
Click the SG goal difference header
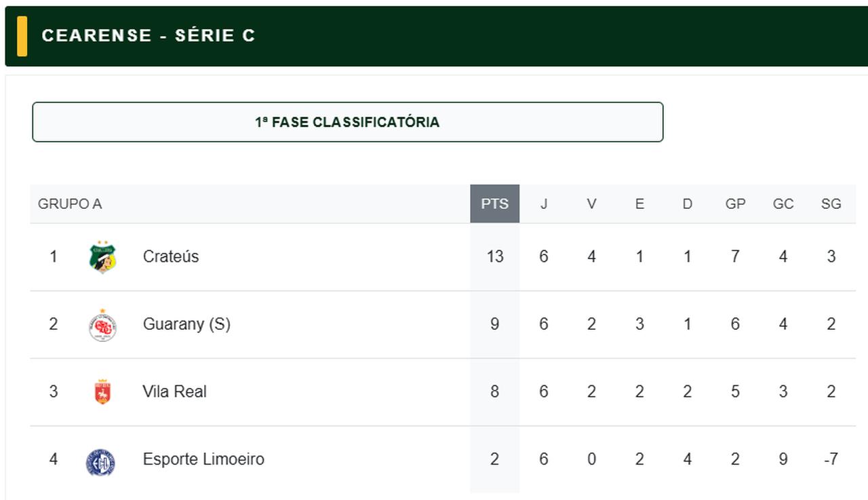coord(831,204)
